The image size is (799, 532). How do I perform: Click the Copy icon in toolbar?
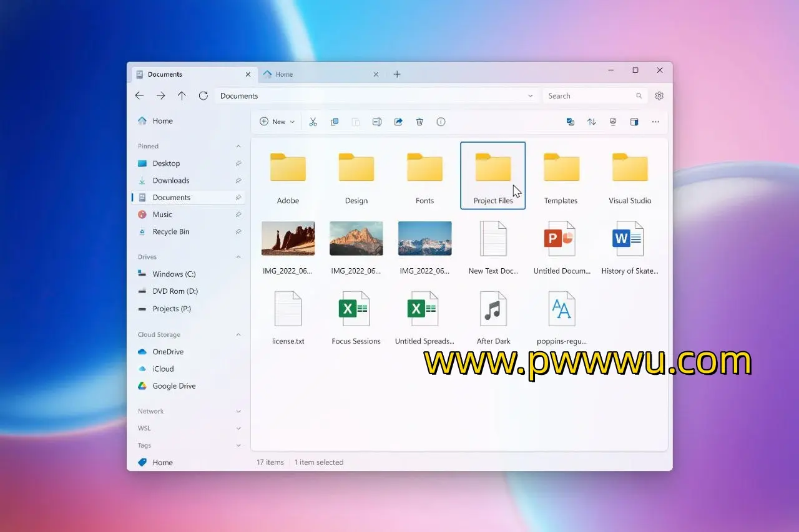click(335, 122)
